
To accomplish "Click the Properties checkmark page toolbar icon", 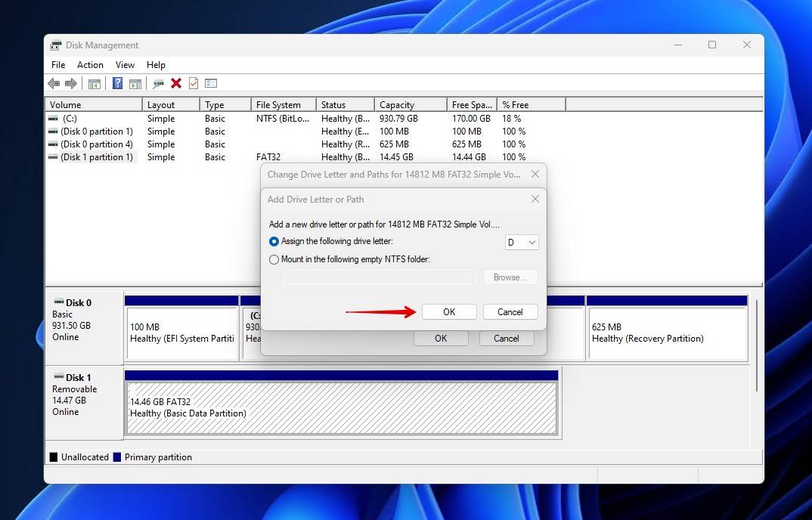I will [x=193, y=83].
